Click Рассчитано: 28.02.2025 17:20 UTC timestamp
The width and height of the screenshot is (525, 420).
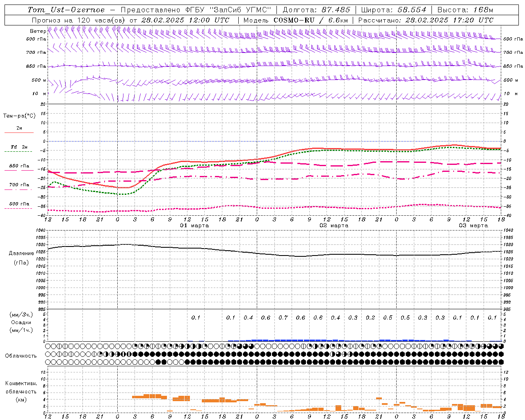click(426, 20)
